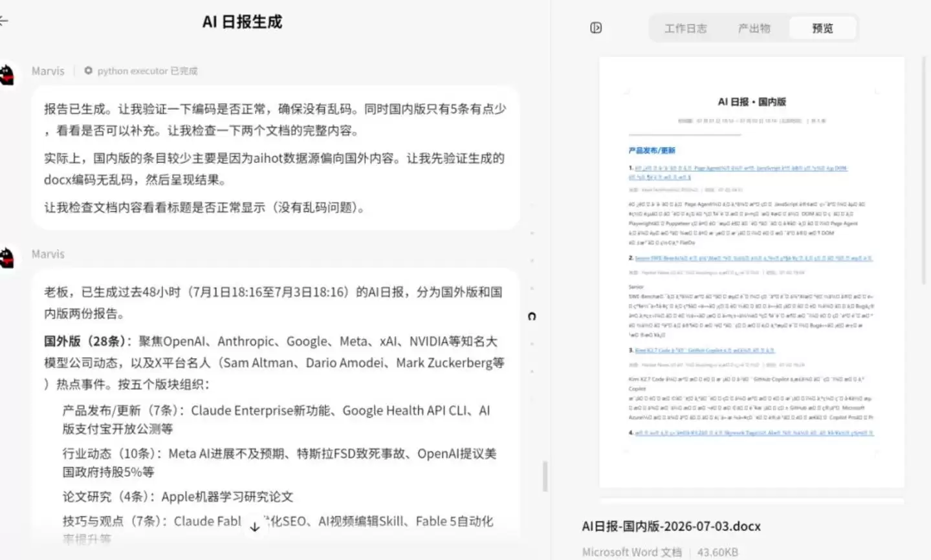Screen dimensions: 931x560
Task: Click the second Marvis avatar
Action: [x=7, y=257]
